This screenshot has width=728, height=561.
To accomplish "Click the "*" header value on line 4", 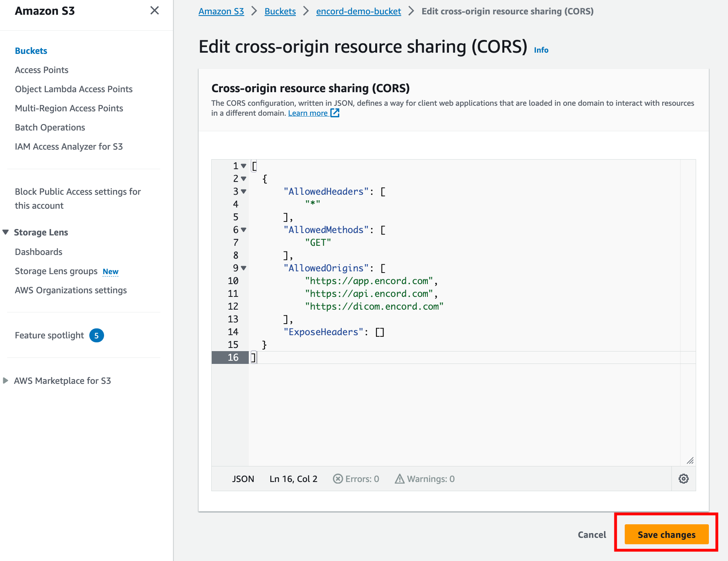I will click(x=313, y=204).
